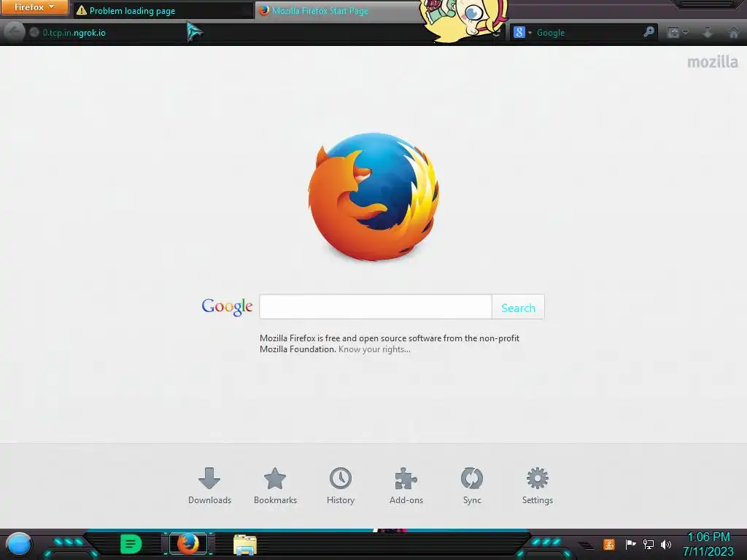747x560 pixels.
Task: Click the site identity globe icon
Action: (x=34, y=32)
